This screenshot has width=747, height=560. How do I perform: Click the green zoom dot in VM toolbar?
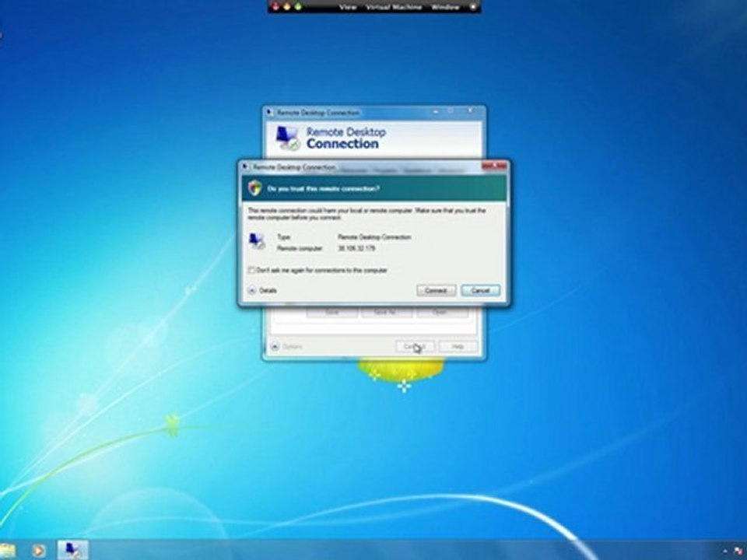pyautogui.click(x=298, y=7)
